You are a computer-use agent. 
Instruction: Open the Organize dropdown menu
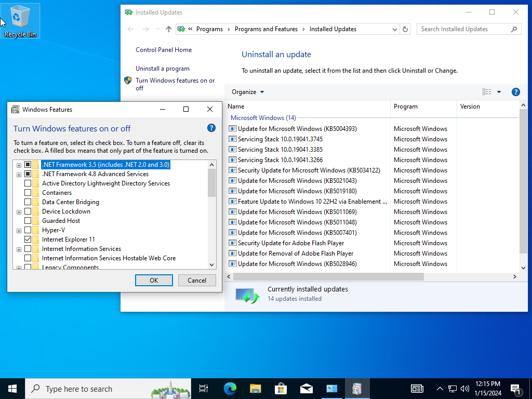click(x=248, y=92)
